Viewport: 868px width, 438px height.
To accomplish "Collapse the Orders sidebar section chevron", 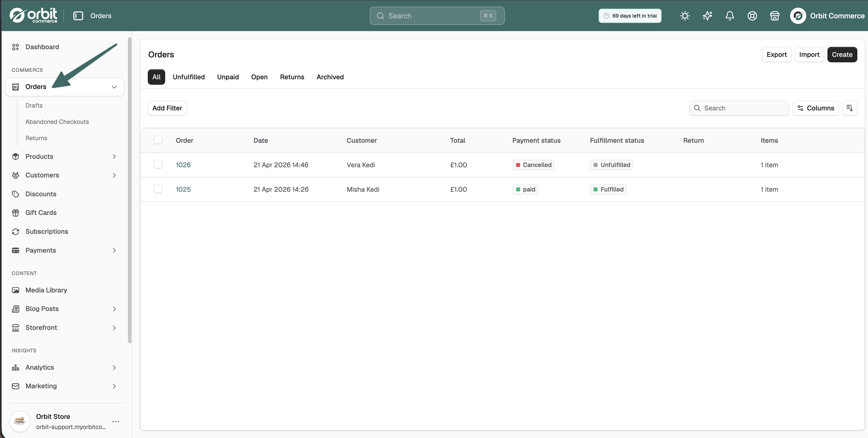I will pyautogui.click(x=114, y=87).
